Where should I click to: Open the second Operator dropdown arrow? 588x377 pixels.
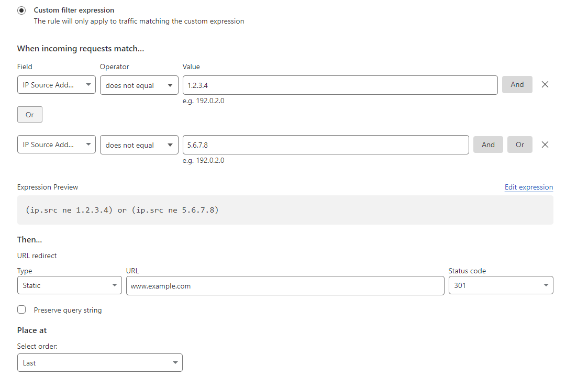pyautogui.click(x=170, y=145)
